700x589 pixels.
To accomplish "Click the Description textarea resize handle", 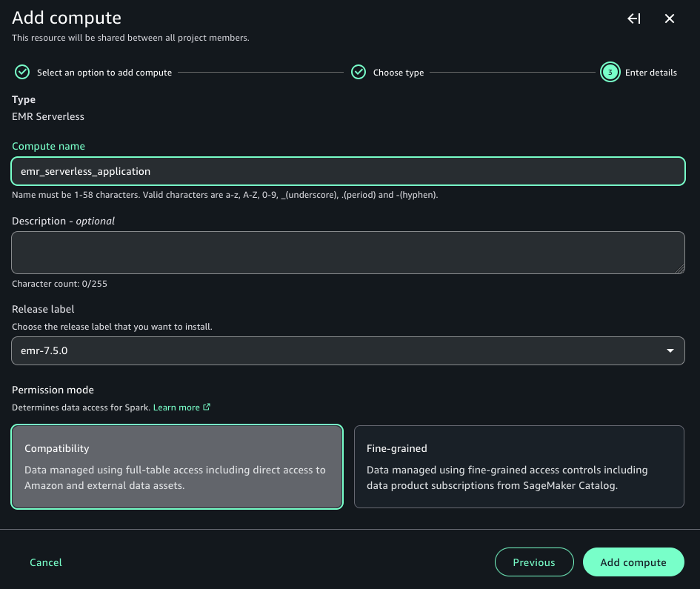I will pyautogui.click(x=679, y=268).
